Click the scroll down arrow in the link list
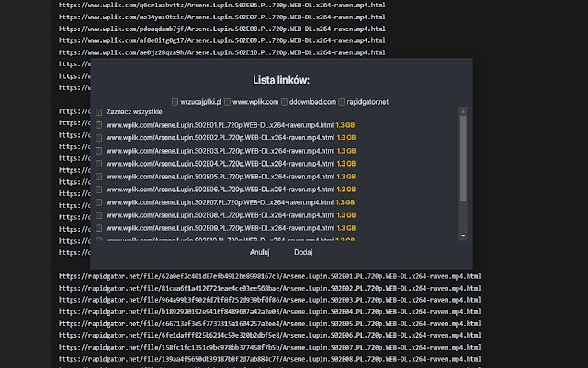Image resolution: width=588 pixels, height=368 pixels. [463, 236]
